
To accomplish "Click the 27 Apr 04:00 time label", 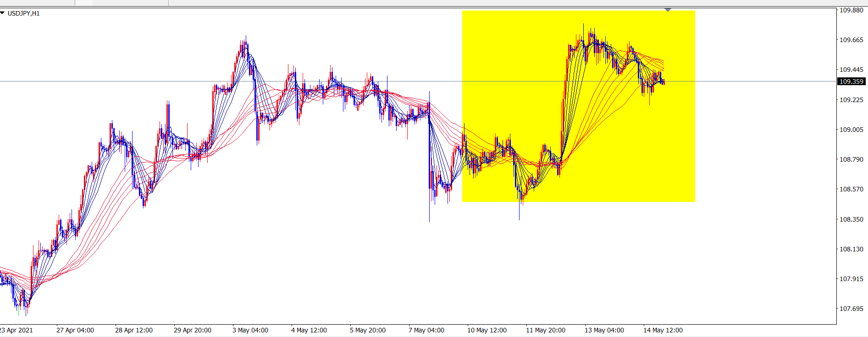I will click(75, 330).
